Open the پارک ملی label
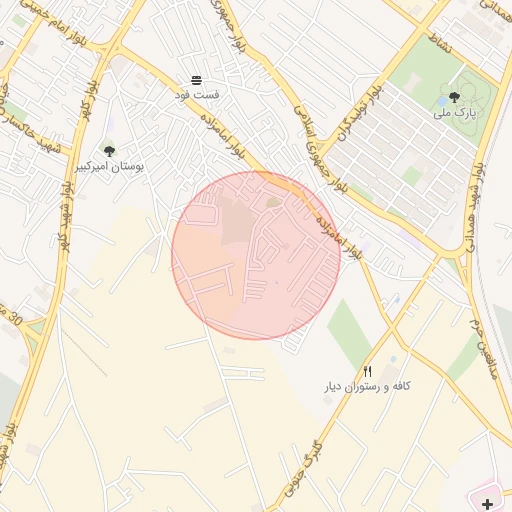The width and height of the screenshot is (512, 512). click(455, 113)
